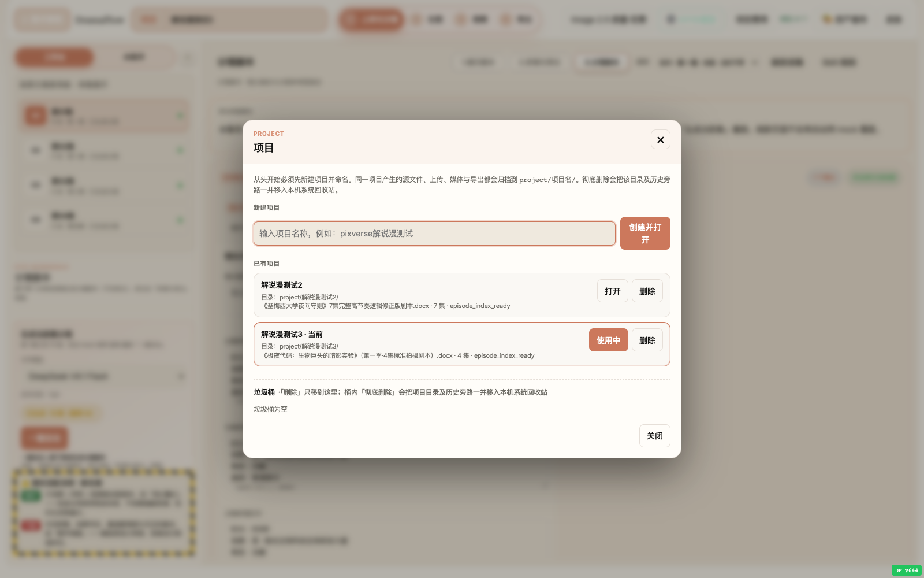This screenshot has height=578, width=924.
Task: Click the 创建并打开 button
Action: click(645, 234)
